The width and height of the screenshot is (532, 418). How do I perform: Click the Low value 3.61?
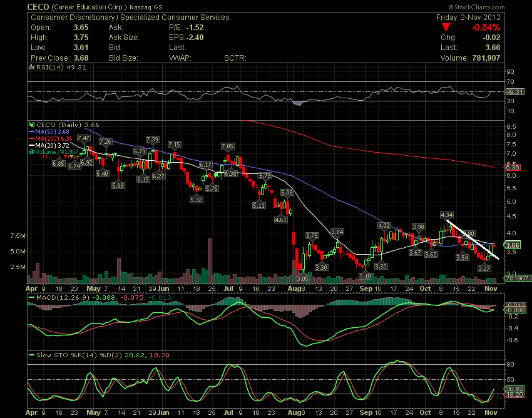point(81,48)
